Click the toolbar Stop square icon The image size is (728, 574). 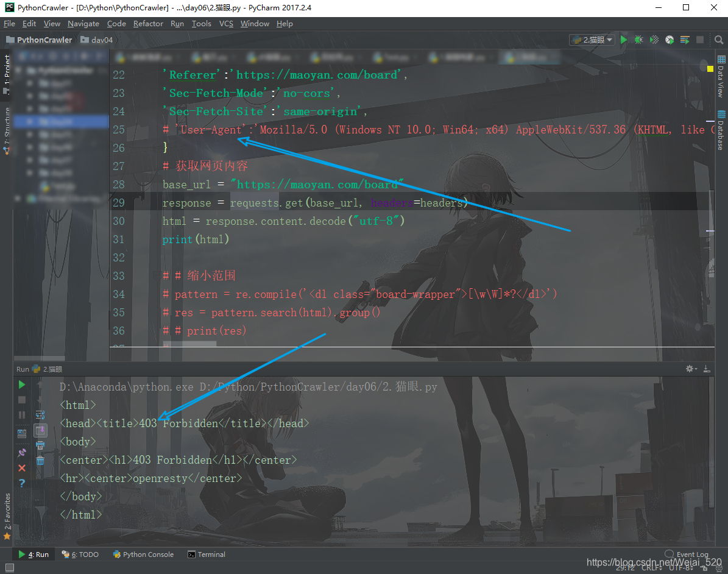pos(700,40)
